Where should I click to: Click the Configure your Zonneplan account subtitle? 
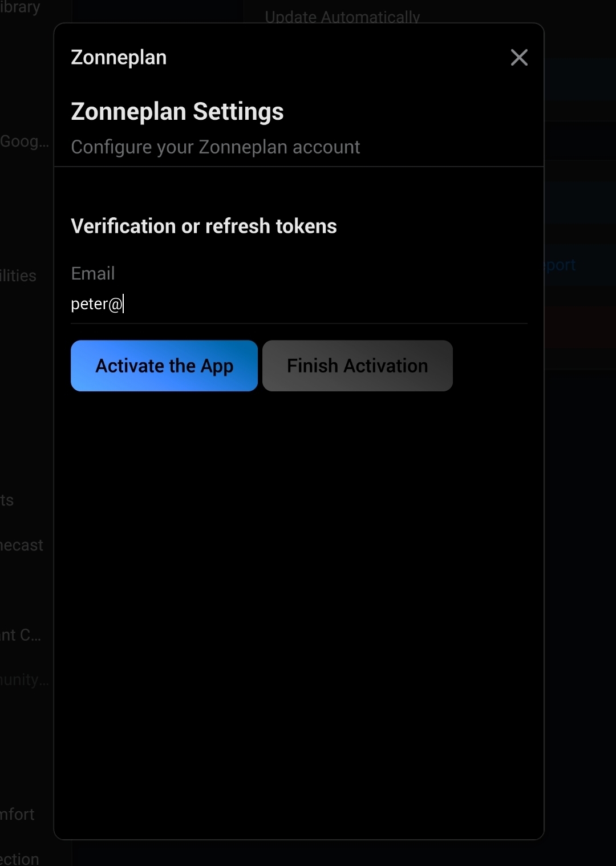pos(215,147)
